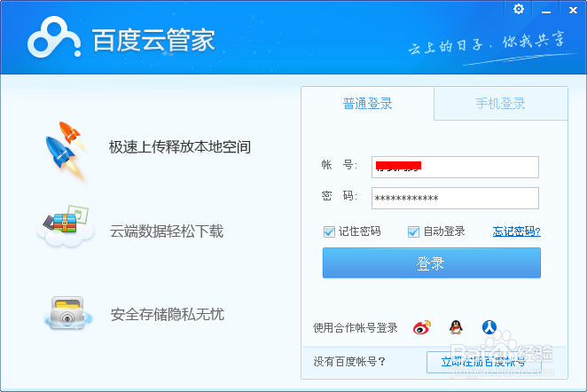
Task: Toggle the 自动登录 checkbox
Action: [413, 231]
